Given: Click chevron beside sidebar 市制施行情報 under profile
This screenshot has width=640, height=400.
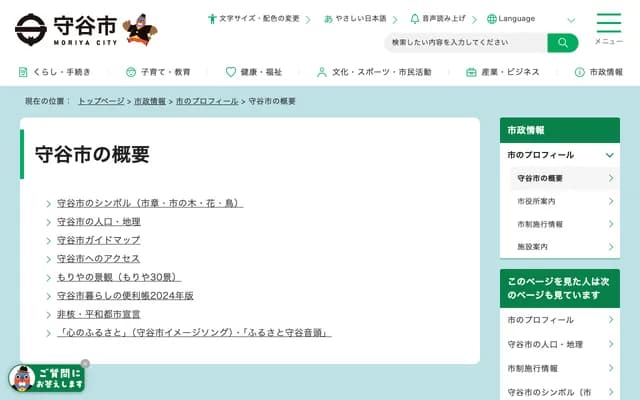Looking at the screenshot, I should click(x=611, y=224).
